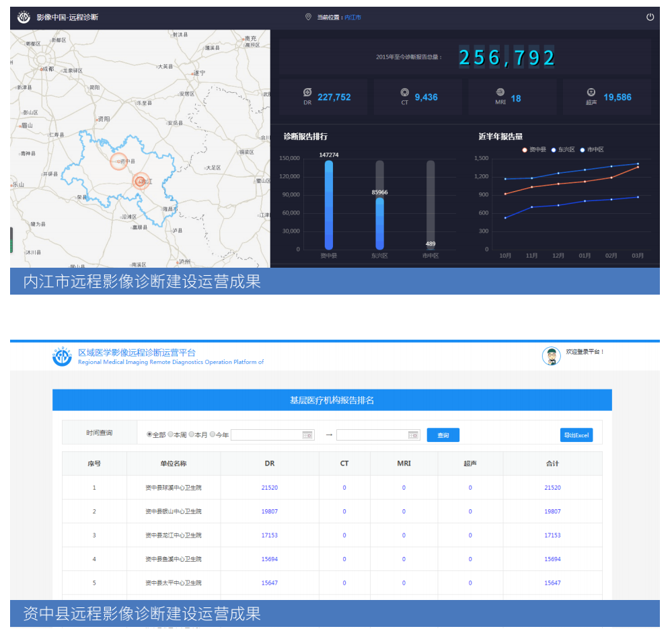Screen dimensions: 672x637
Task: Click the 资中县 hotspot circle on map
Action: pos(119,161)
